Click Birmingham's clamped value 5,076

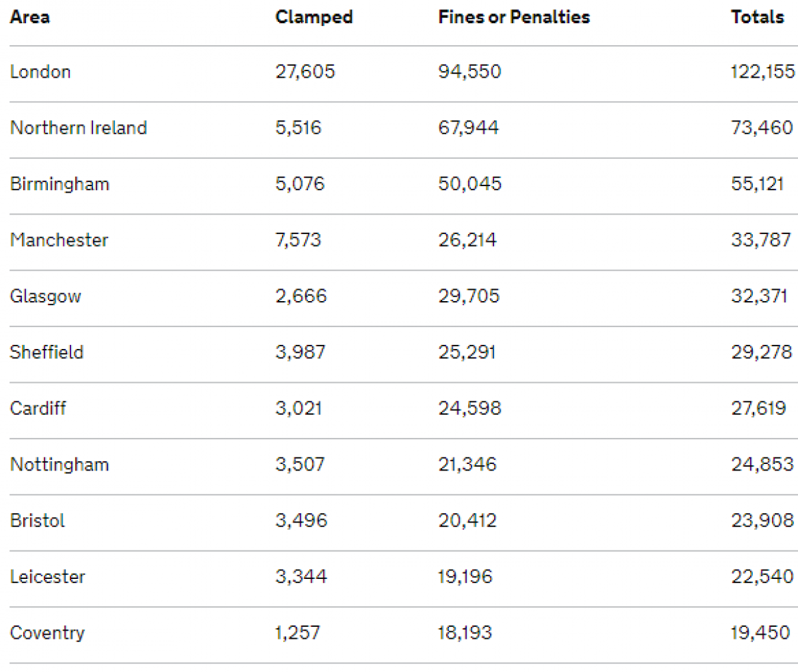pyautogui.click(x=300, y=184)
